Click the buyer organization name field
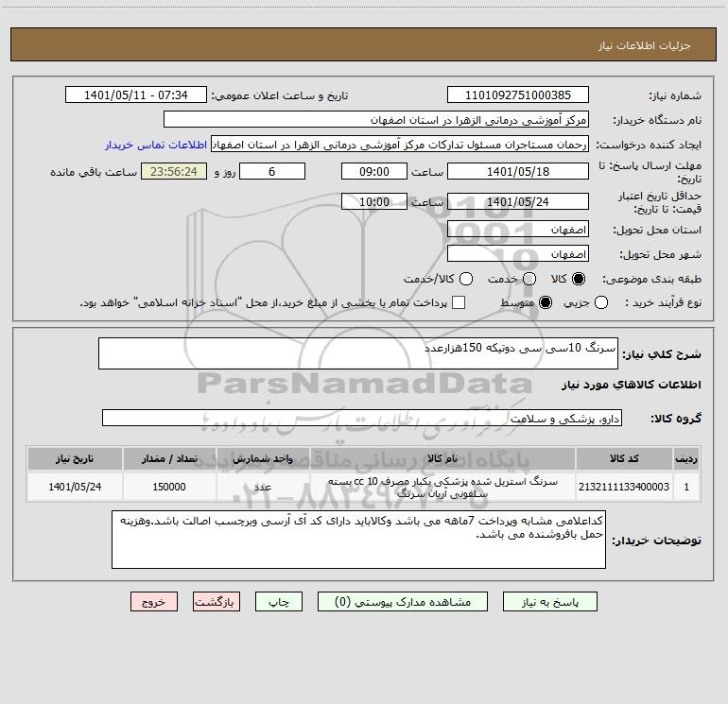Image resolution: width=728 pixels, height=704 pixels. (x=376, y=120)
